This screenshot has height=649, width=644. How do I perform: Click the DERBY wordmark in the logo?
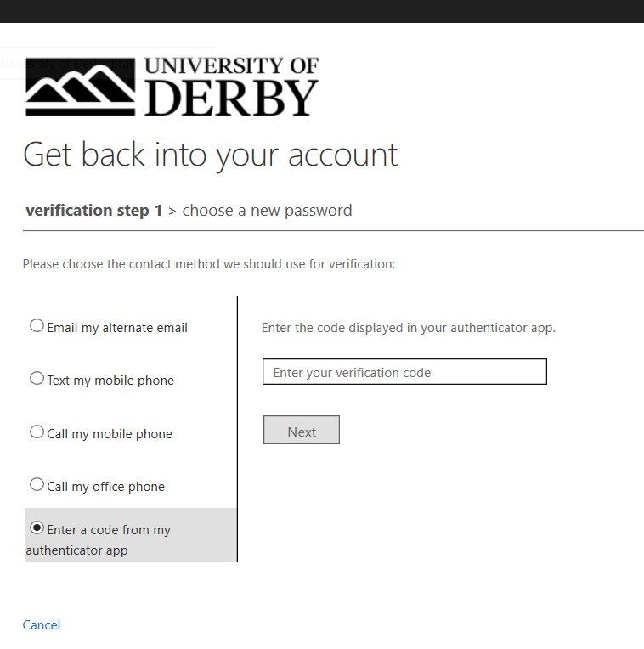pyautogui.click(x=231, y=99)
